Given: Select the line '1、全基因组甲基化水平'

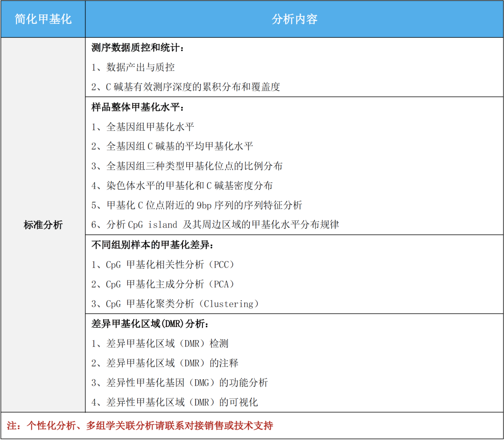Looking at the screenshot, I should (143, 127).
